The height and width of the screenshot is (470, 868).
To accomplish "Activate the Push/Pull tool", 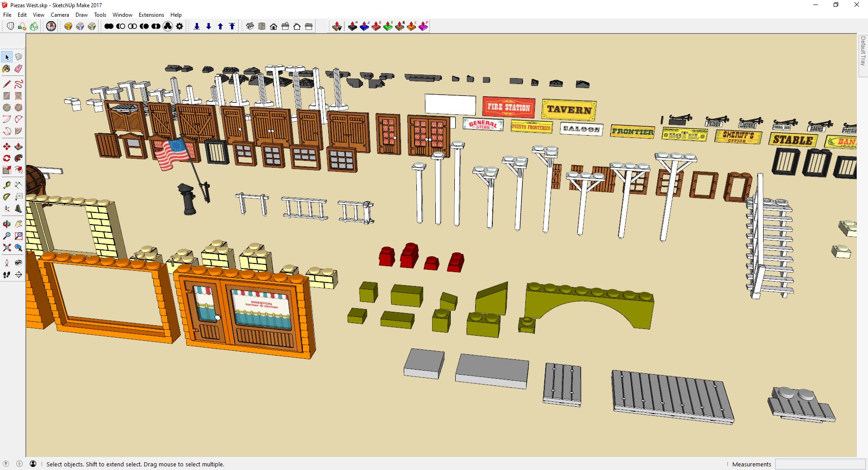I will pos(19,146).
